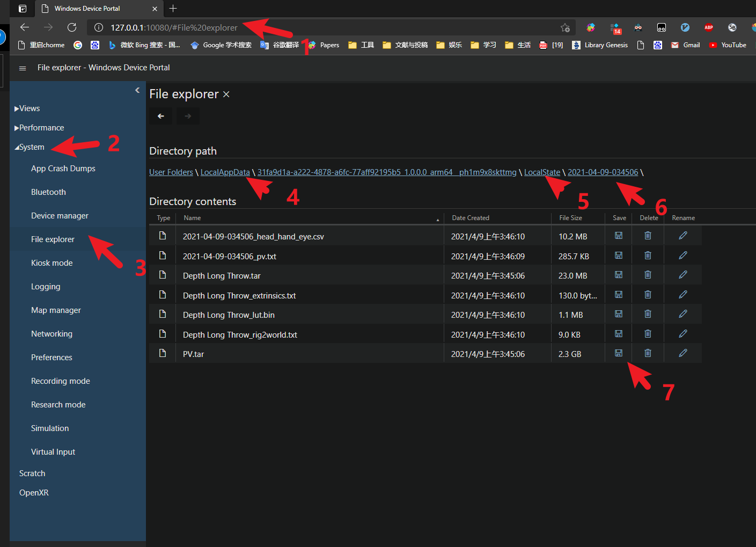This screenshot has width=756, height=547.
Task: Open a new browser tab
Action: (x=173, y=9)
